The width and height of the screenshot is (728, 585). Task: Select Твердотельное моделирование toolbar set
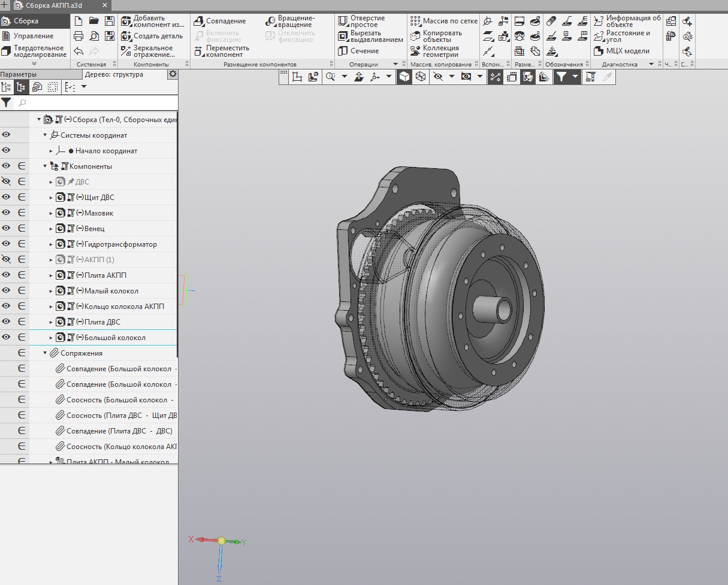point(35,51)
